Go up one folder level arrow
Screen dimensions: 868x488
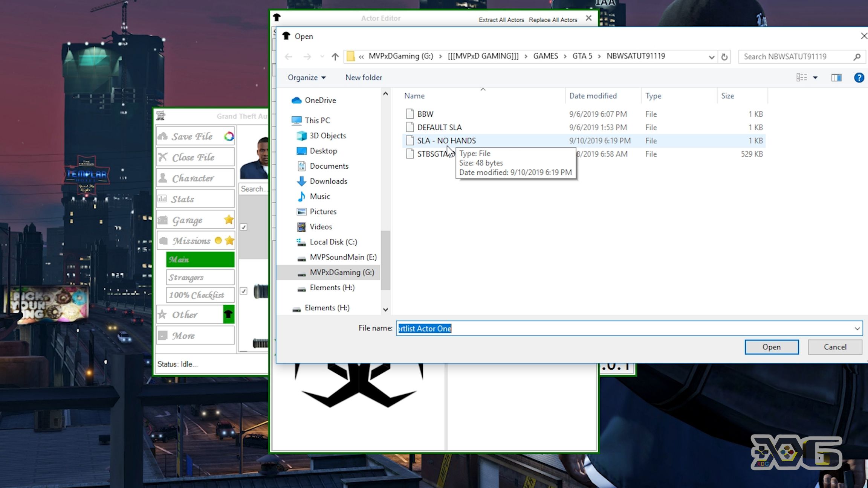335,56
